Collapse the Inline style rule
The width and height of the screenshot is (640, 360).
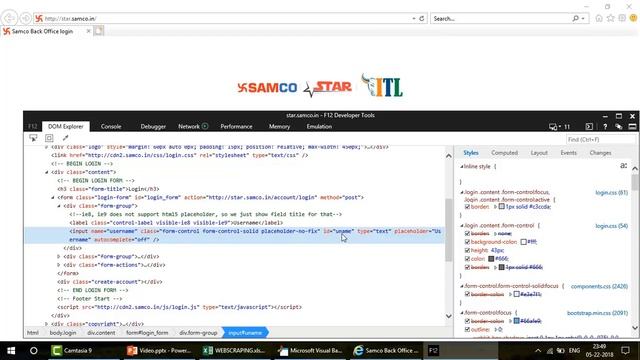point(462,167)
